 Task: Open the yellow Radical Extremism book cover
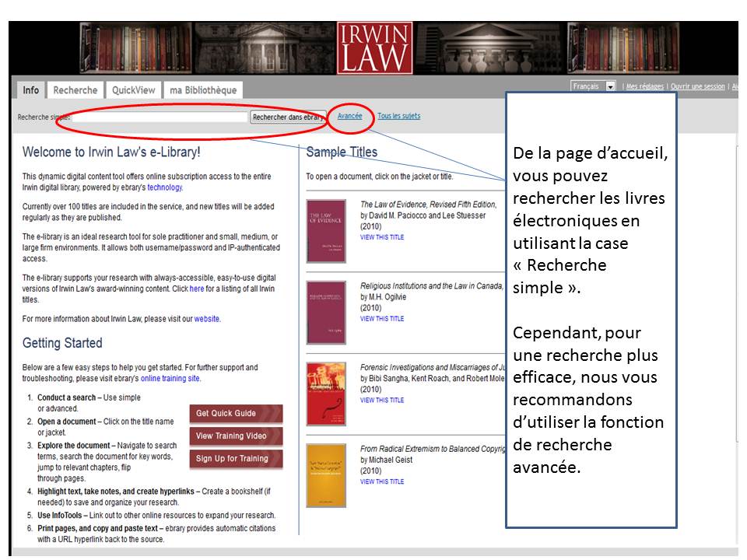coord(326,475)
